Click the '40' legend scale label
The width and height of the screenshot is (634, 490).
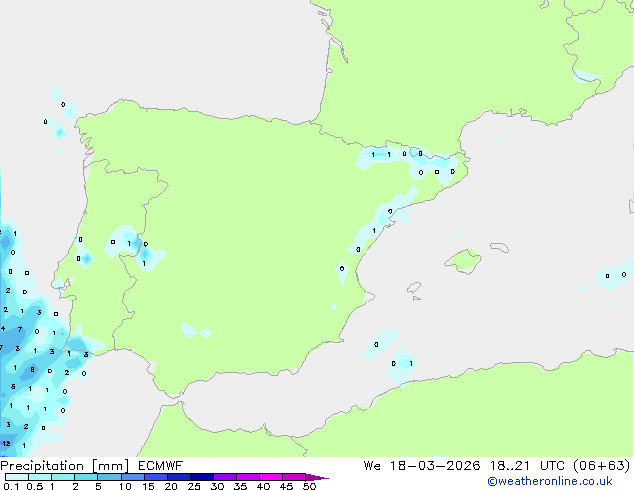tap(263, 486)
